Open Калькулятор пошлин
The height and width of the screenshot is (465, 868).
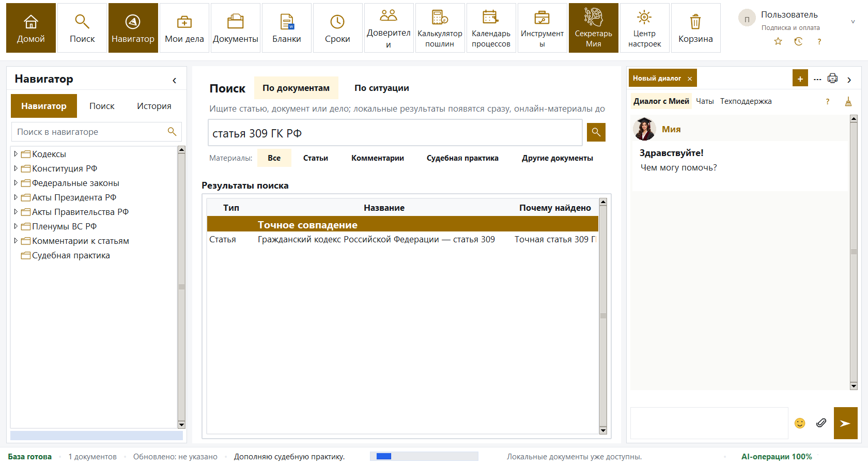point(440,28)
